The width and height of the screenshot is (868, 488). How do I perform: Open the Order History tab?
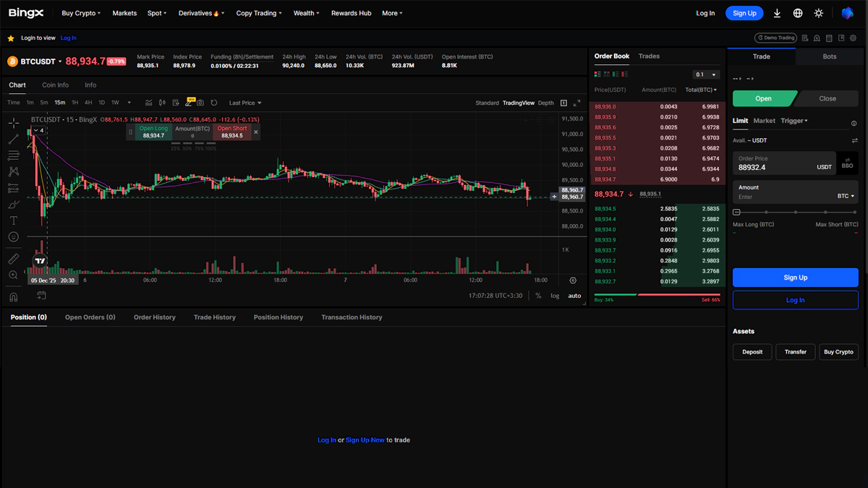pyautogui.click(x=154, y=317)
